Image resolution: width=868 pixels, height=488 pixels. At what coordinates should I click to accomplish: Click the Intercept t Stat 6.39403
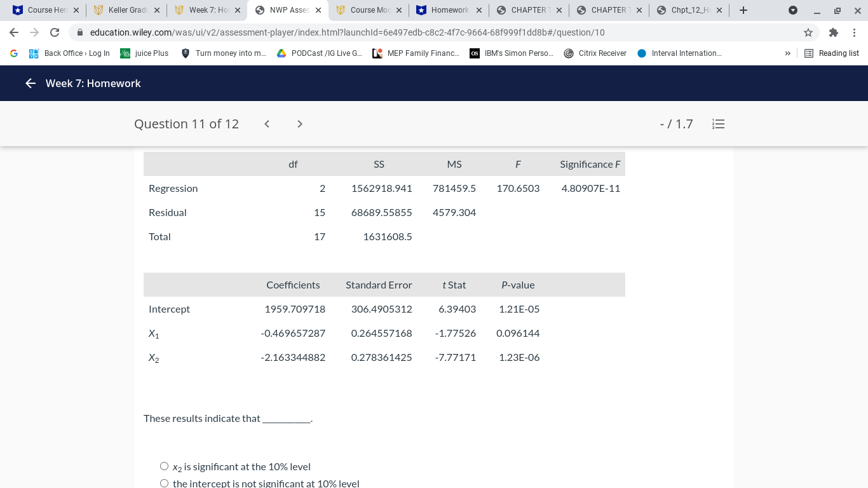[457, 309]
